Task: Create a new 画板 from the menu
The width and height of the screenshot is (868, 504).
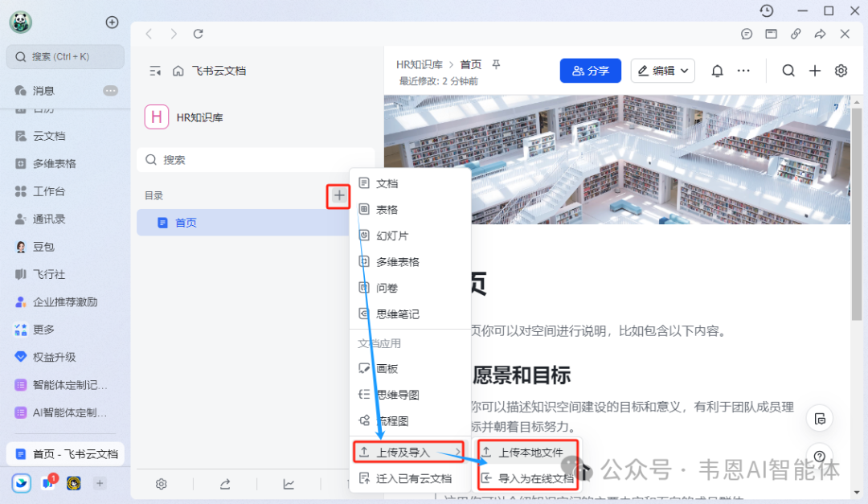Action: coord(410,368)
